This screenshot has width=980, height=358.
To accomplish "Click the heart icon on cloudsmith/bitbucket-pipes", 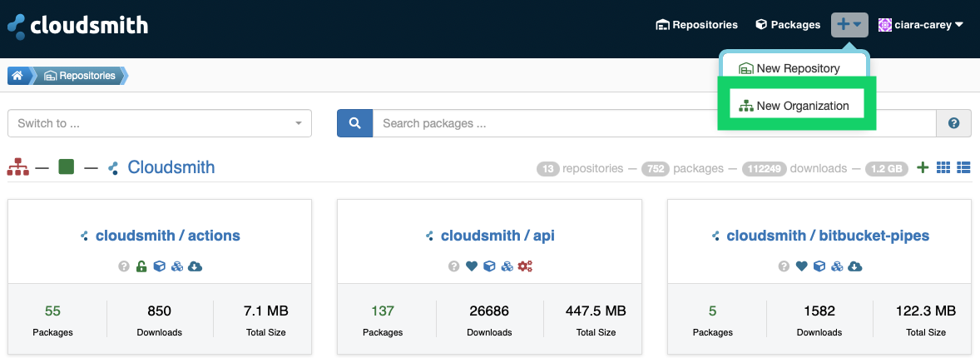I will pos(801,266).
